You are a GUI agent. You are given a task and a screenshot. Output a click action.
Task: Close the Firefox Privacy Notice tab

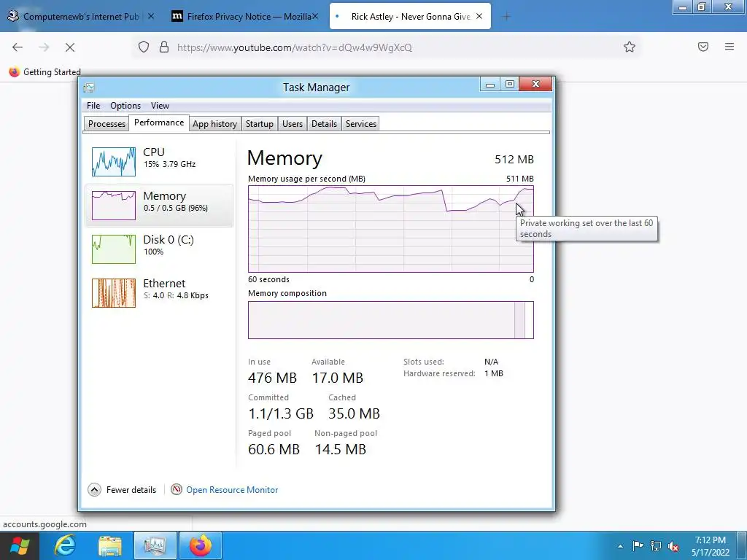coord(315,16)
